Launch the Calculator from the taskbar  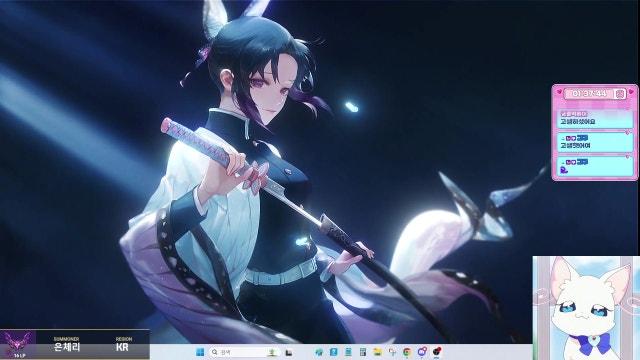pyautogui.click(x=363, y=352)
